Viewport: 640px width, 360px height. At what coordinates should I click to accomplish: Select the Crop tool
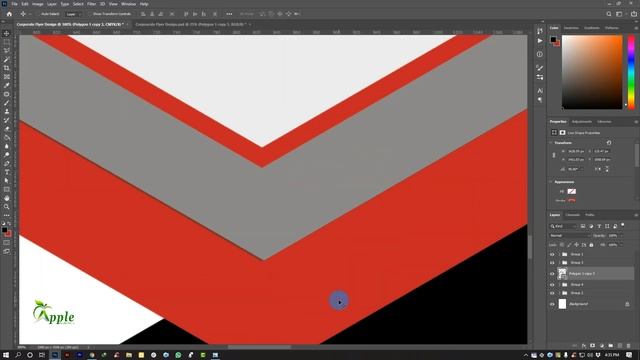click(7, 68)
